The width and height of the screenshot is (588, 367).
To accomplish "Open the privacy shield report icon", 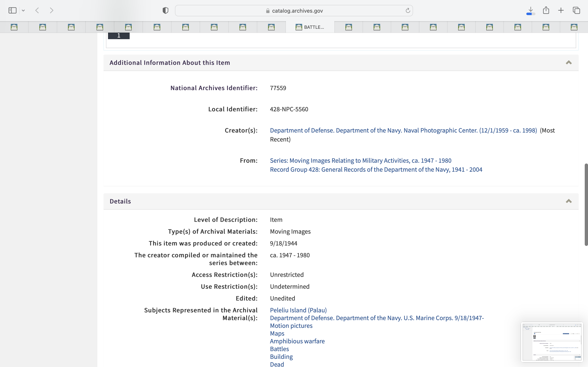I will coord(165,10).
